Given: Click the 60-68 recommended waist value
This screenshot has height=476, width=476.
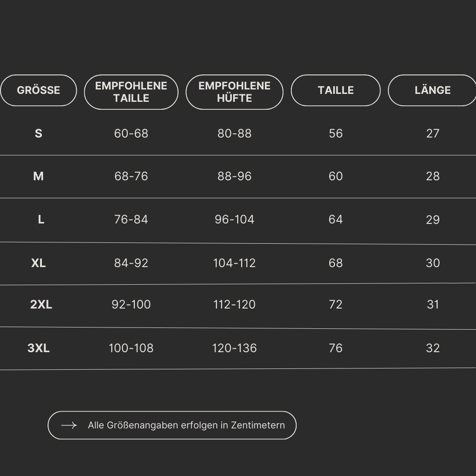Looking at the screenshot, I should pos(131,134).
